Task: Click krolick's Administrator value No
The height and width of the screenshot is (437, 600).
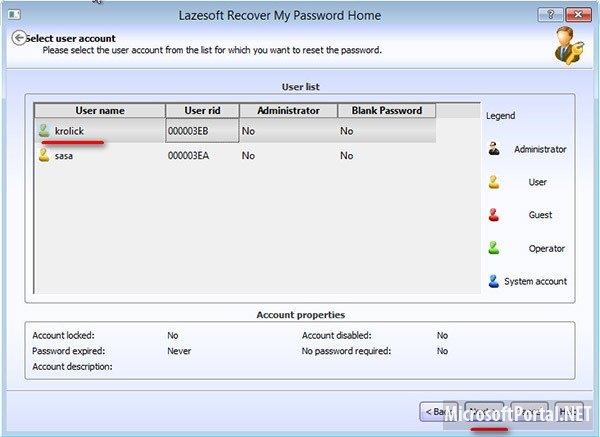Action: (248, 131)
